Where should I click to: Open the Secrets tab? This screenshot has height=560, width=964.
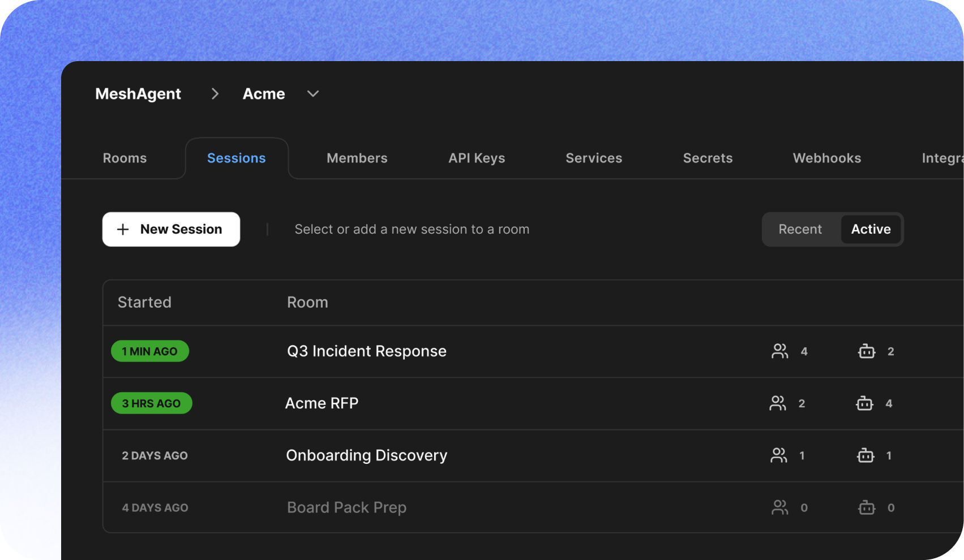pyautogui.click(x=708, y=158)
